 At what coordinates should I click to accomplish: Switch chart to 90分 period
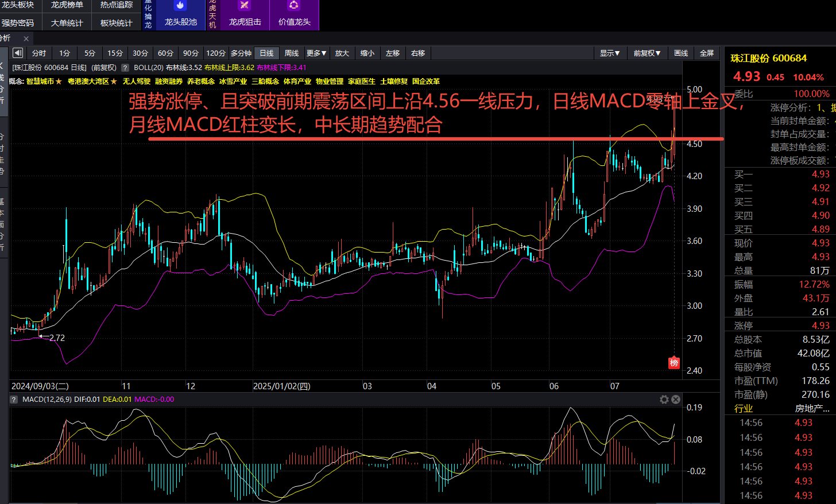191,53
